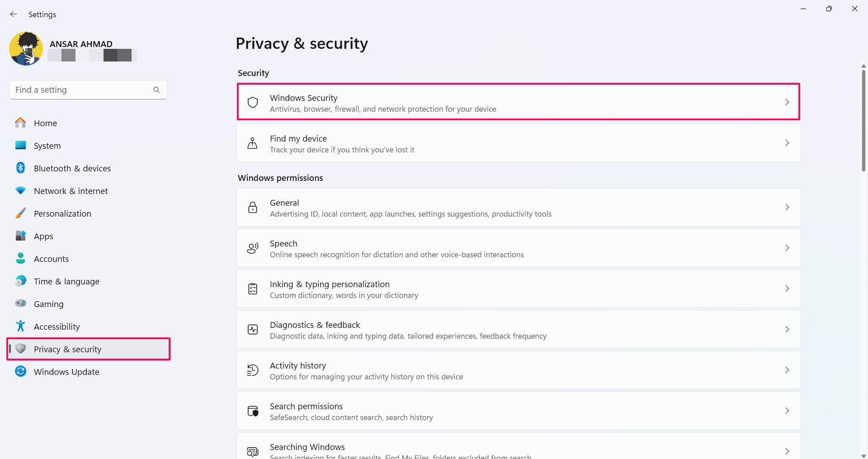Click the General lock icon
Screen dimensions: 868x459
253,208
